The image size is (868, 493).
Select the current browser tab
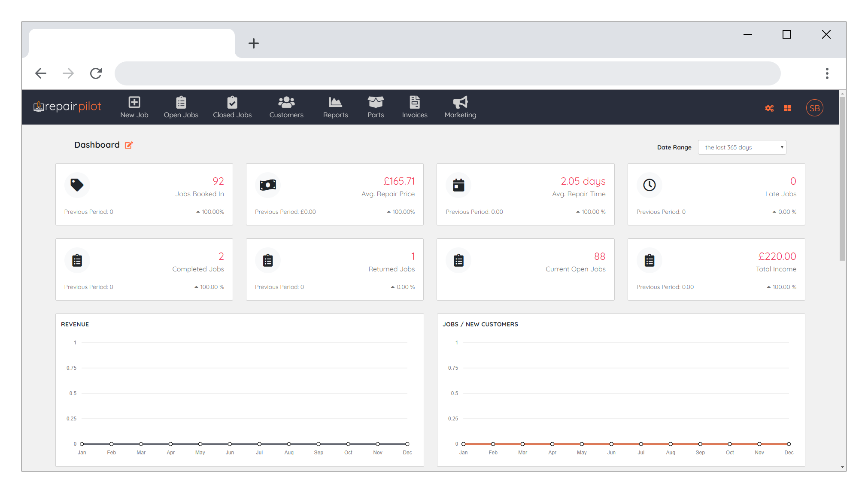[132, 43]
